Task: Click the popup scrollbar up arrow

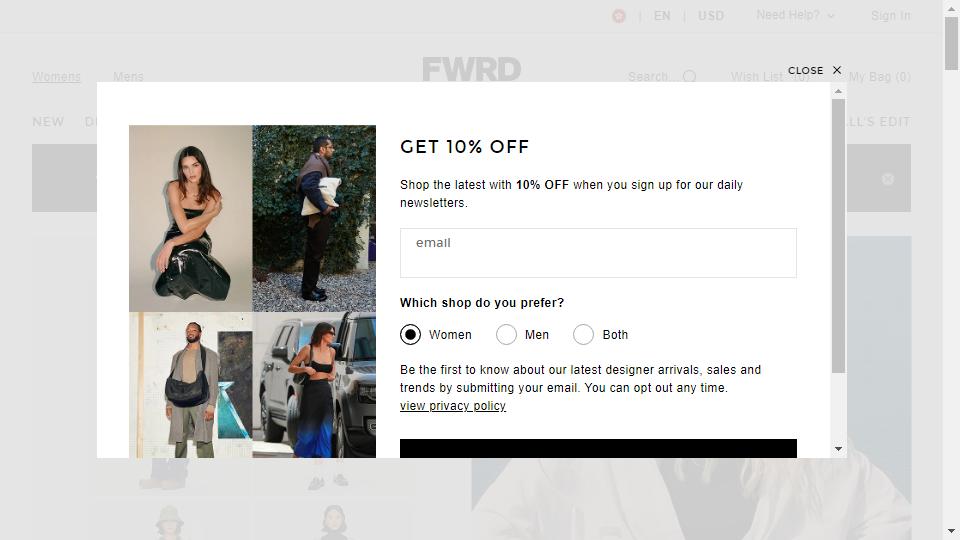Action: click(838, 91)
